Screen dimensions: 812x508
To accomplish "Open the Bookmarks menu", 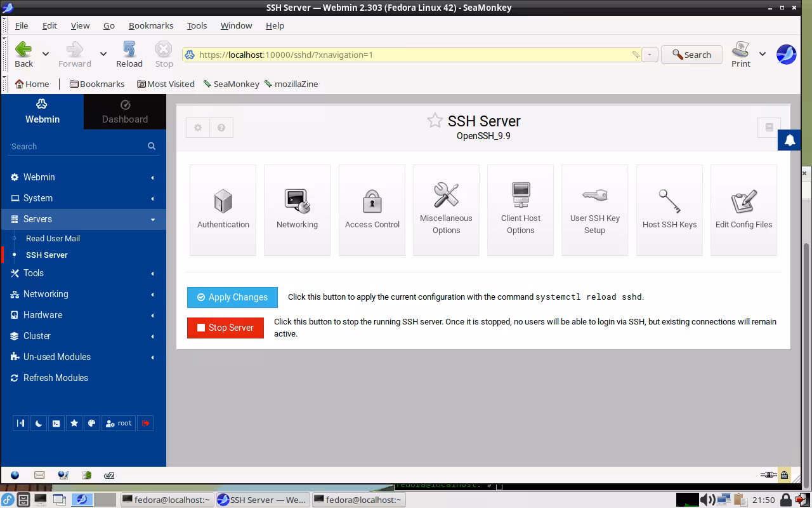I will (150, 25).
